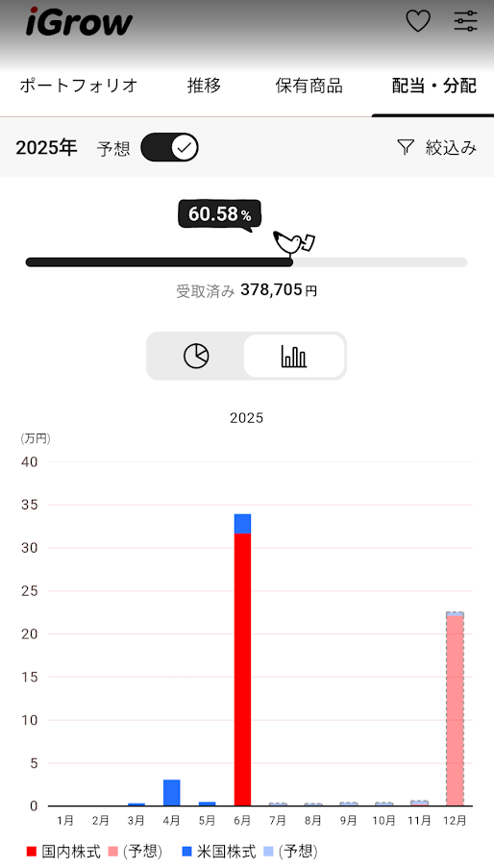Image resolution: width=494 pixels, height=868 pixels.
Task: Switch to the 推移 tab
Action: pos(204,86)
